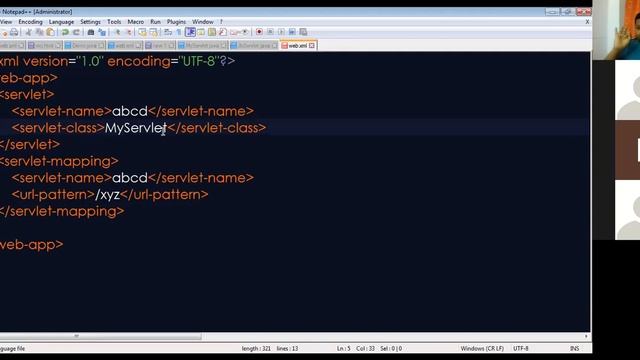Image resolution: width=640 pixels, height=360 pixels.
Task: Toggle synchronize vertical scrolling icon
Action: pyautogui.click(x=142, y=32)
